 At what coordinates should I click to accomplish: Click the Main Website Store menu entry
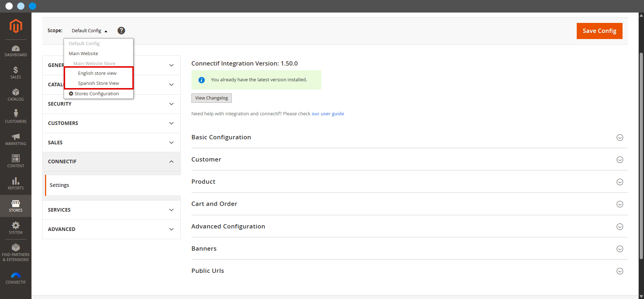pos(94,63)
